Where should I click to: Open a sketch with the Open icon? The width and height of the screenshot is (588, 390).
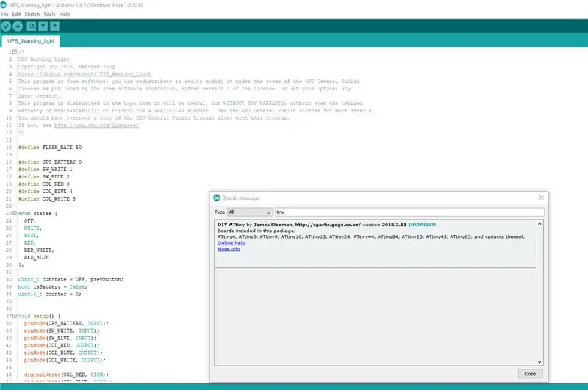point(43,26)
